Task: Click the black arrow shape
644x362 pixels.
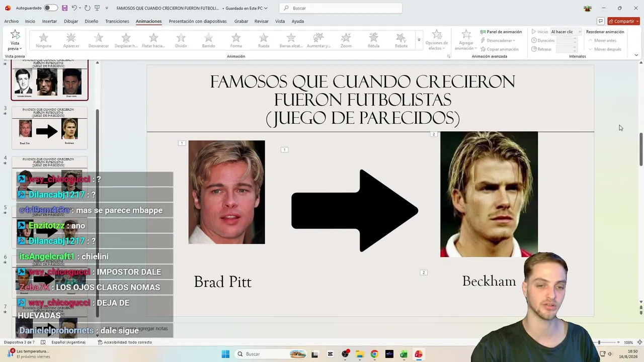Action: pyautogui.click(x=355, y=211)
